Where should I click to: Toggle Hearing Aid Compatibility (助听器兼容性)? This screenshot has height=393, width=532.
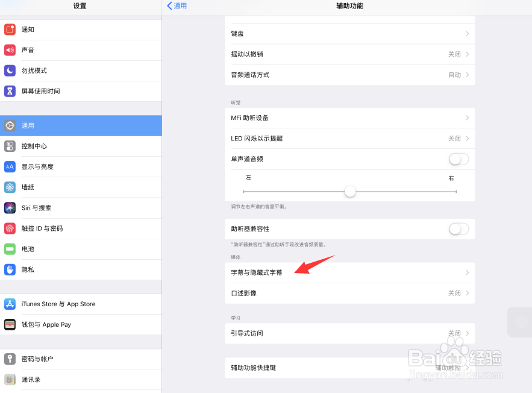tap(458, 229)
